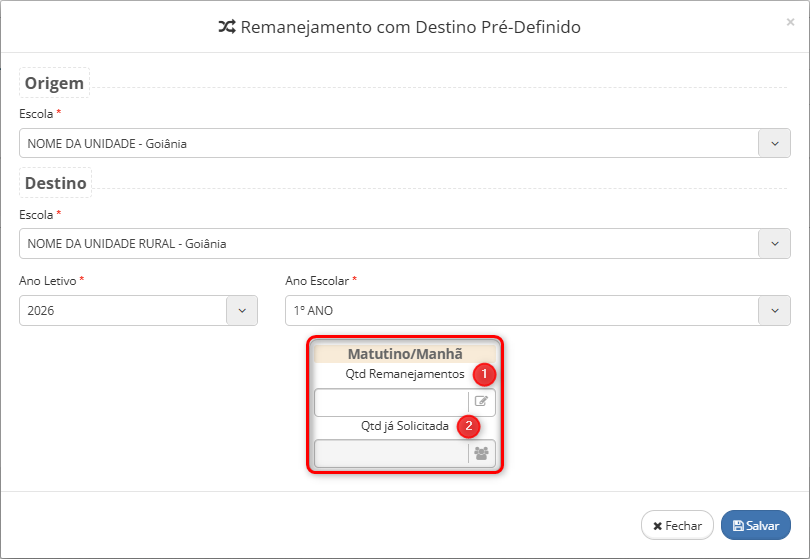Screen dimensions: 810x559
Task: Expand the Origem Escola dropdown arrow
Action: [774, 143]
